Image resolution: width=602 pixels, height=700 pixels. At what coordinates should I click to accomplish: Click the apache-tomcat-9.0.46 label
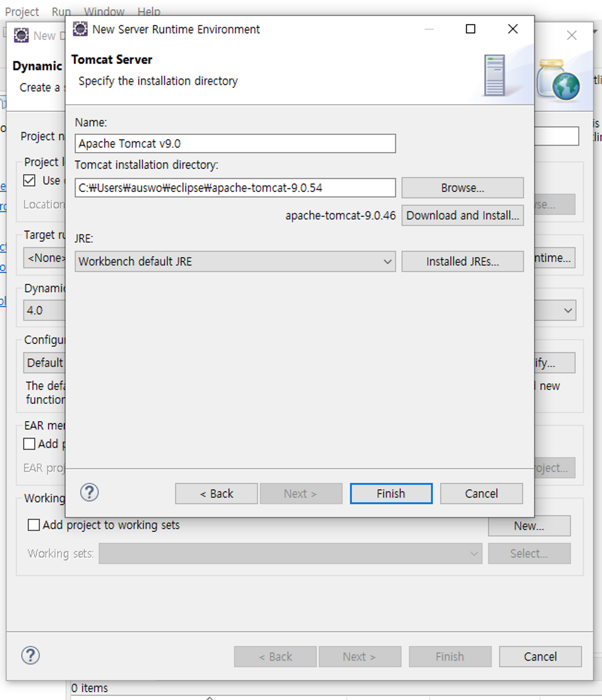(x=341, y=215)
